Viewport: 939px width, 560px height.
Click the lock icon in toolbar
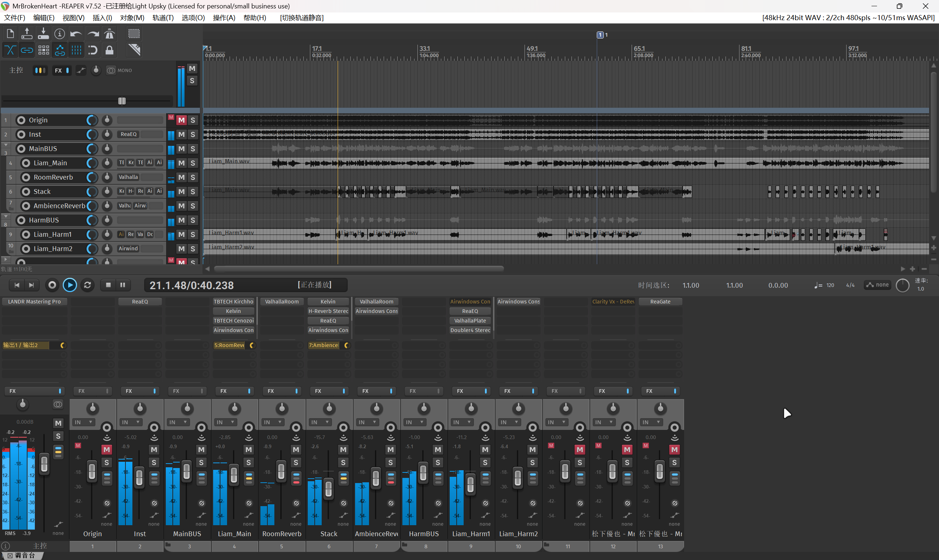pyautogui.click(x=110, y=50)
